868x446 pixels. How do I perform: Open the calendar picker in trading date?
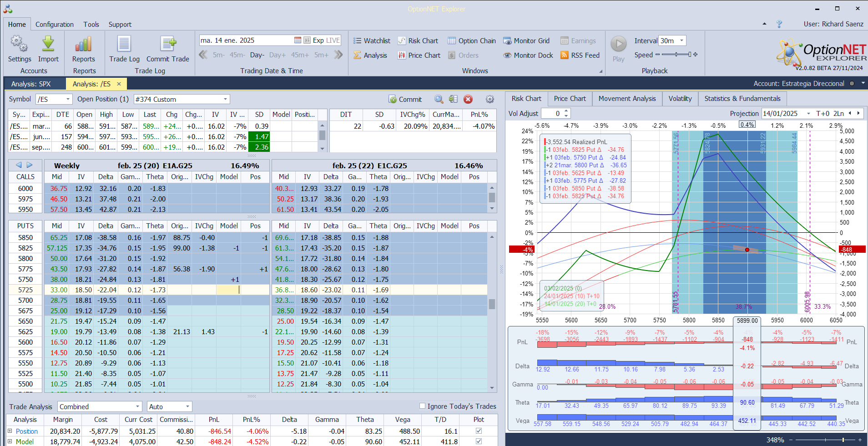(298, 40)
